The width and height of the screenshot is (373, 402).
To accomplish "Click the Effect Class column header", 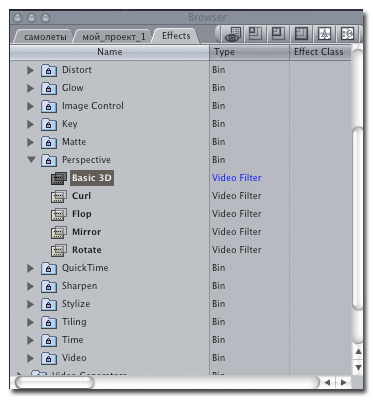I will [320, 52].
